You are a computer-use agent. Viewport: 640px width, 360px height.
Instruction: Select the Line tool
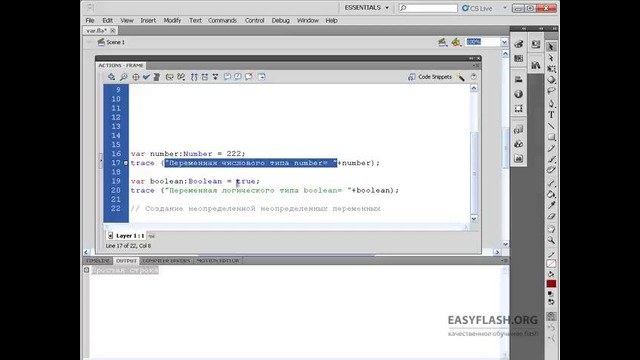point(551,126)
